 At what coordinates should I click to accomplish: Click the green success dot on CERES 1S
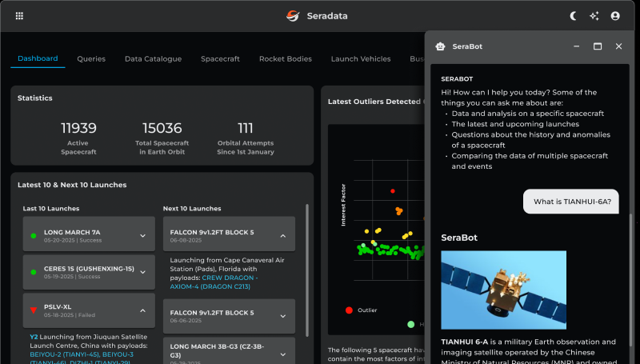pos(34,272)
